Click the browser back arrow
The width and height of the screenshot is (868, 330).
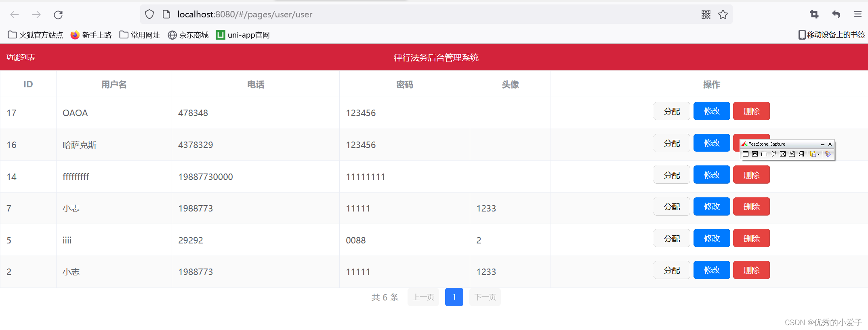pyautogui.click(x=15, y=15)
